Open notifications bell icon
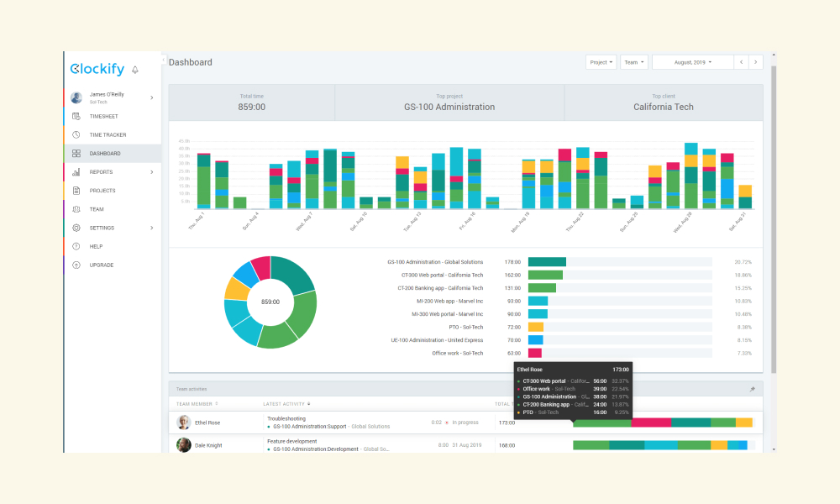 135,70
